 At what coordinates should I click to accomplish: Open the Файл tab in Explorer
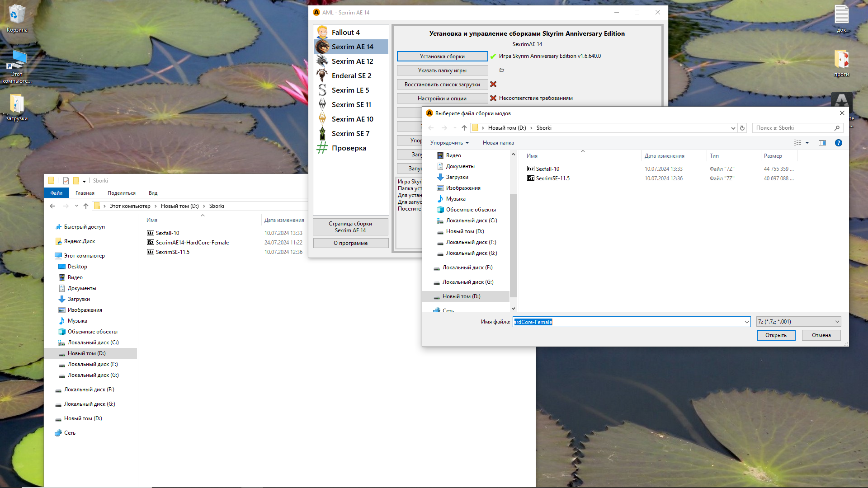point(57,193)
